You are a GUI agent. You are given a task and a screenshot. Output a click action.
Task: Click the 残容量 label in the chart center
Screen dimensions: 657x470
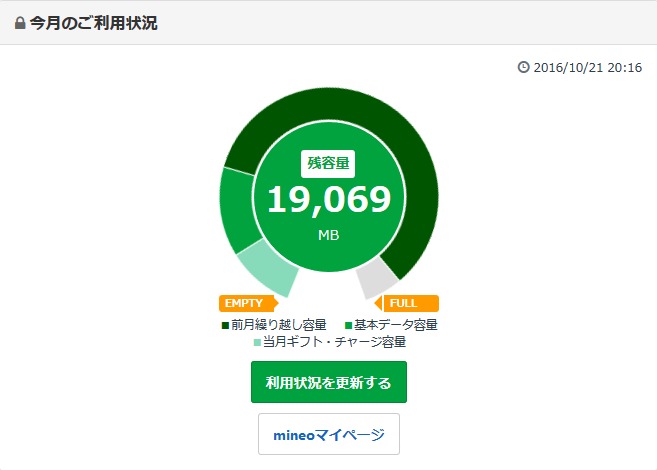(x=328, y=163)
